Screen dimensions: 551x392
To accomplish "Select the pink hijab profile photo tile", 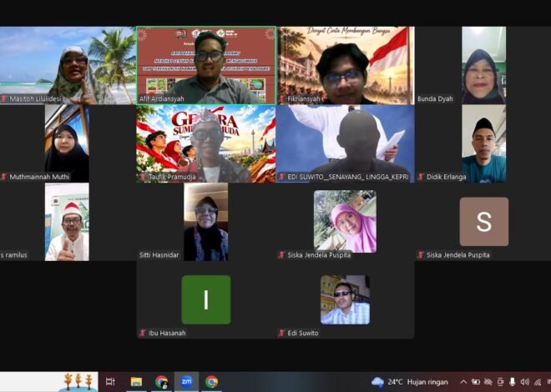I will (345, 222).
